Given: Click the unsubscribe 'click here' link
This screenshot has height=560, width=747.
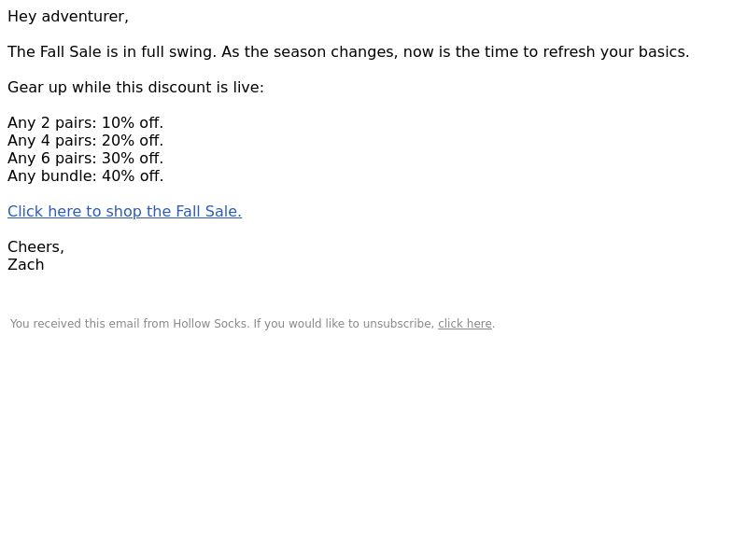Looking at the screenshot, I should [x=464, y=324].
